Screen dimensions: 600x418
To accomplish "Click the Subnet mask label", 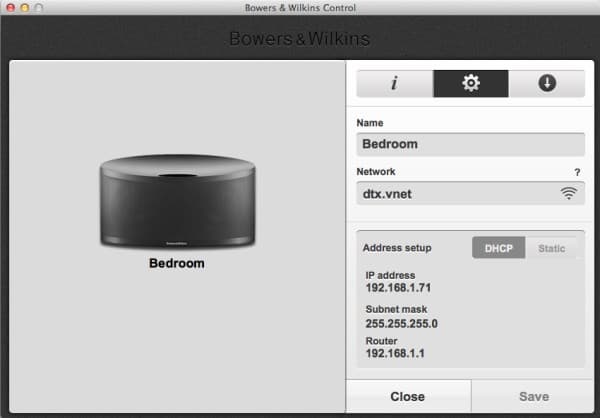I will (x=396, y=309).
